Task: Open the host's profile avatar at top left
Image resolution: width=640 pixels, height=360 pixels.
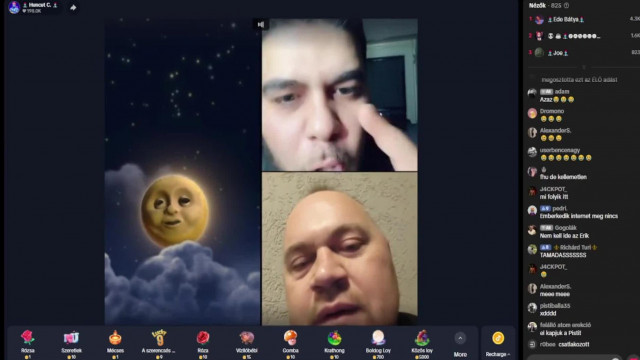Action: (x=14, y=7)
